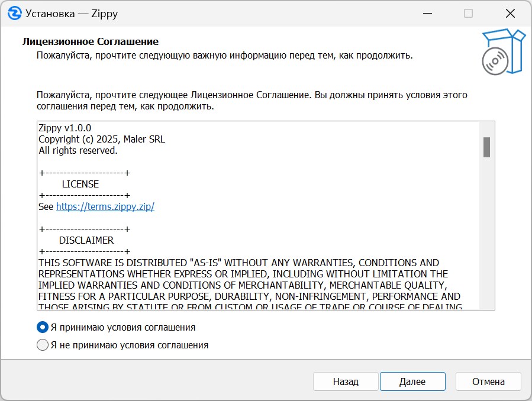Click the greyed-out maximize window button
This screenshot has width=532, height=401.
tap(468, 14)
